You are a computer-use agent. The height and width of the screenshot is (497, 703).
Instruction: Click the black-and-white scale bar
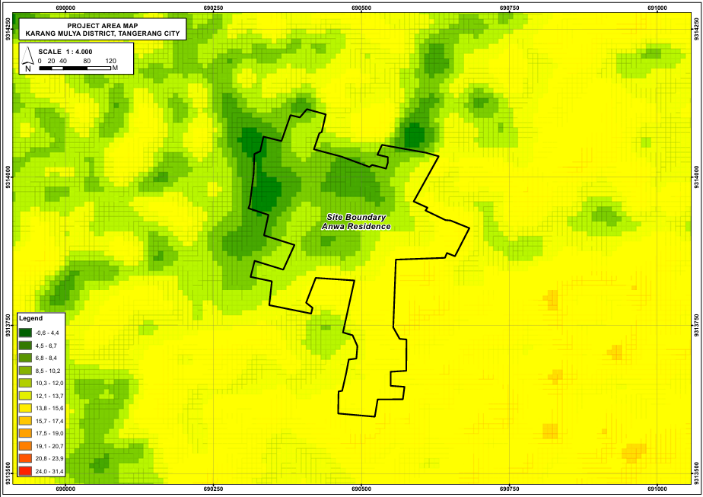(75, 68)
